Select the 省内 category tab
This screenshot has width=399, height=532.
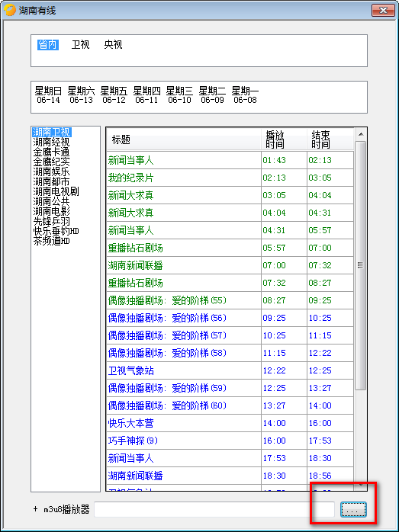pyautogui.click(x=48, y=45)
